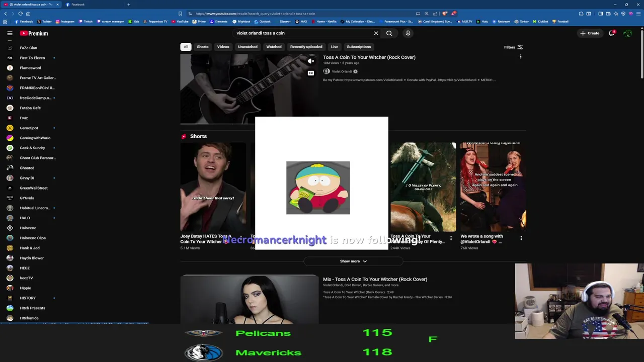Screen dimensions: 644x362
Task: Open search Filters panel
Action: [514, 47]
